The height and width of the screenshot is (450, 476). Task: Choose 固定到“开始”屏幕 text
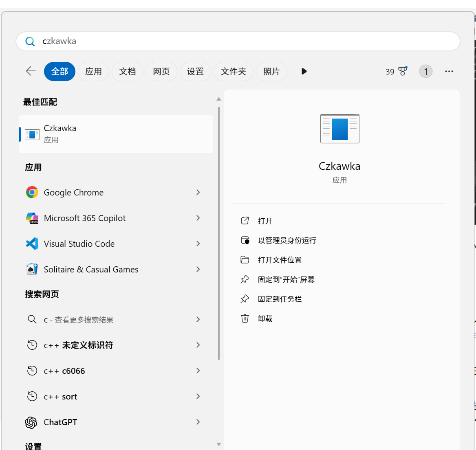[x=286, y=279]
